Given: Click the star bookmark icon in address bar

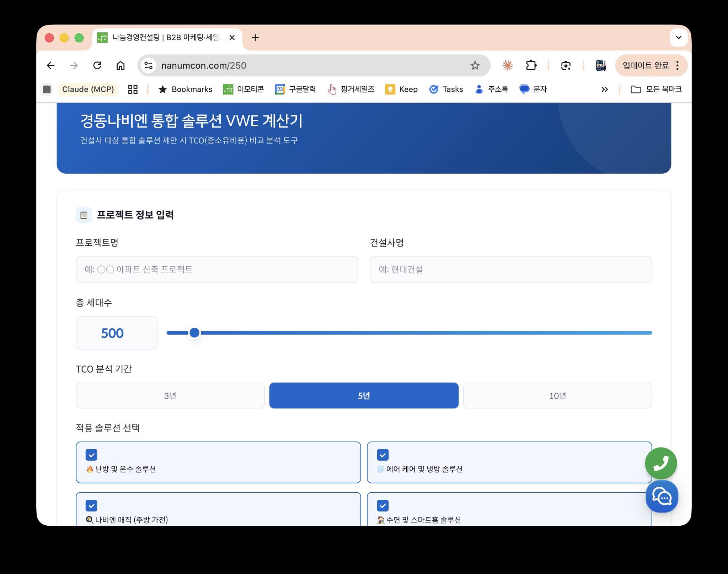Looking at the screenshot, I should (x=475, y=65).
